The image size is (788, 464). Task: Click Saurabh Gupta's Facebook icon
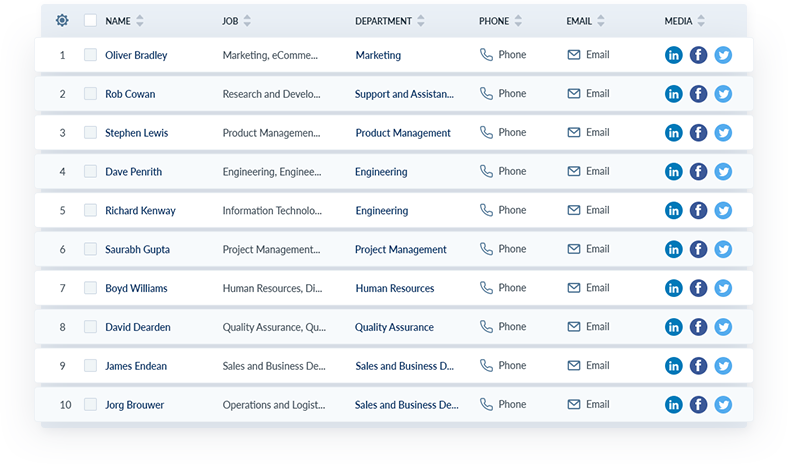tap(698, 249)
